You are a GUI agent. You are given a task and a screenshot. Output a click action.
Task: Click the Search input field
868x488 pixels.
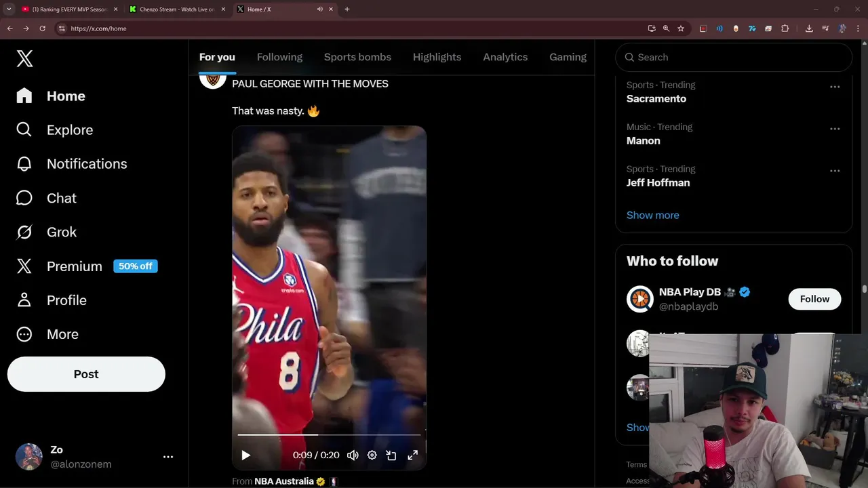coord(734,58)
